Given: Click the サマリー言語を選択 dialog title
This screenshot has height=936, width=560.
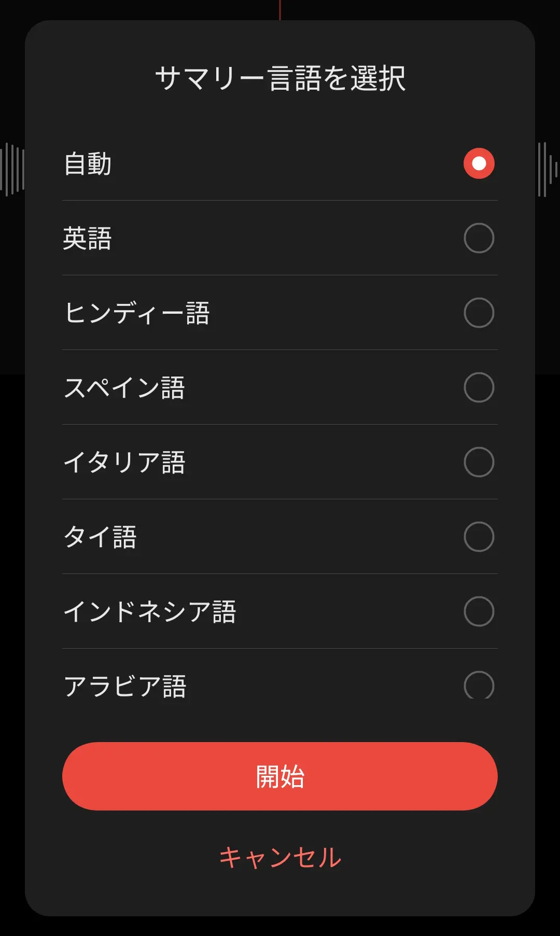Looking at the screenshot, I should click(x=280, y=79).
